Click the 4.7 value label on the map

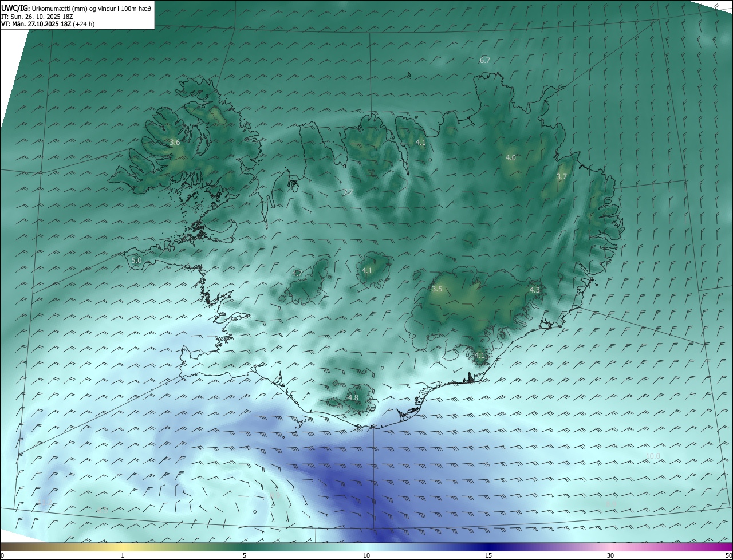tap(297, 274)
